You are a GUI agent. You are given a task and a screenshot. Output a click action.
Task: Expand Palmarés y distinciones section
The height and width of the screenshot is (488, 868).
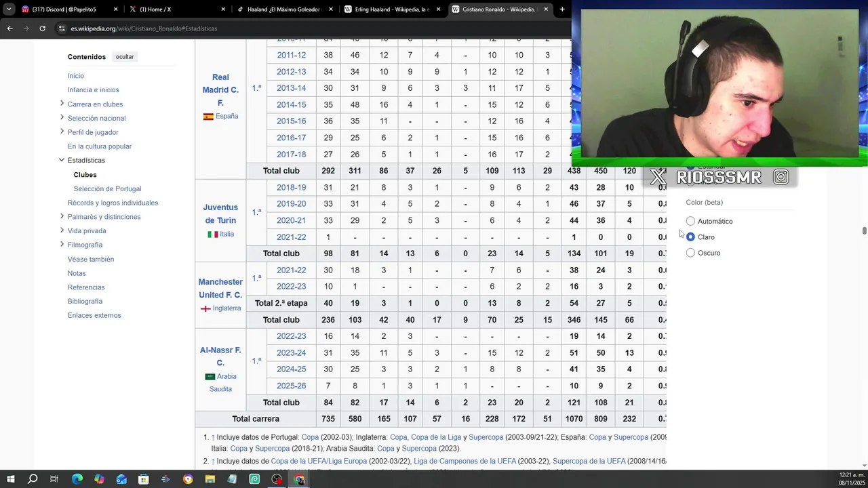coord(62,216)
